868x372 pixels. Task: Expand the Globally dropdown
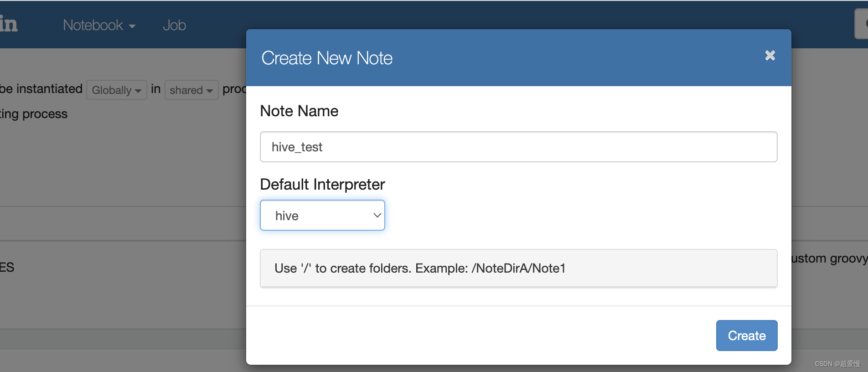pos(117,90)
